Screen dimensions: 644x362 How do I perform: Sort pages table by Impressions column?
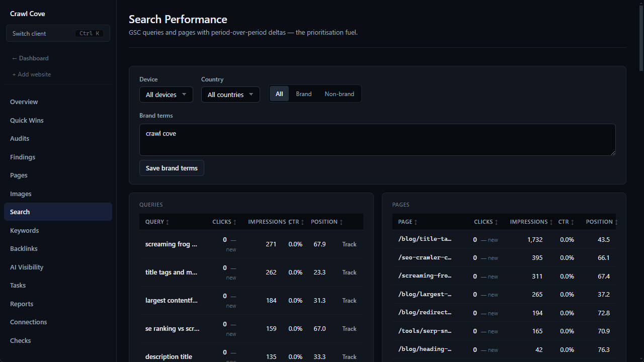point(531,222)
